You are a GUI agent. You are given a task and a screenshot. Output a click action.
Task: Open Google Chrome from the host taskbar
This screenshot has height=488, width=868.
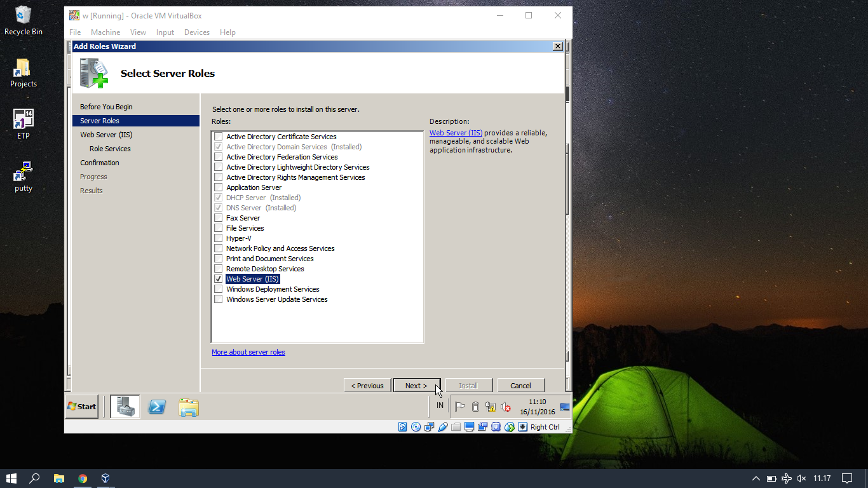(83, 478)
